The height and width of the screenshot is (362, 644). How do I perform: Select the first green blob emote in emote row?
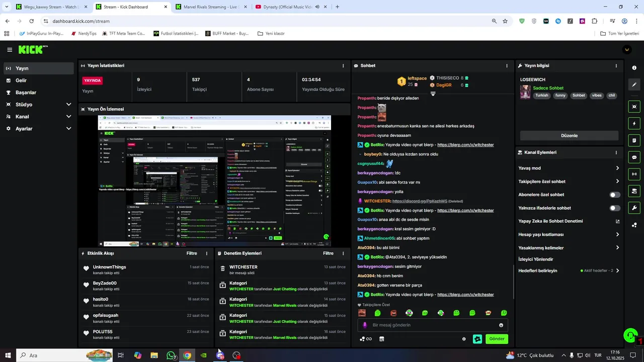(x=377, y=313)
